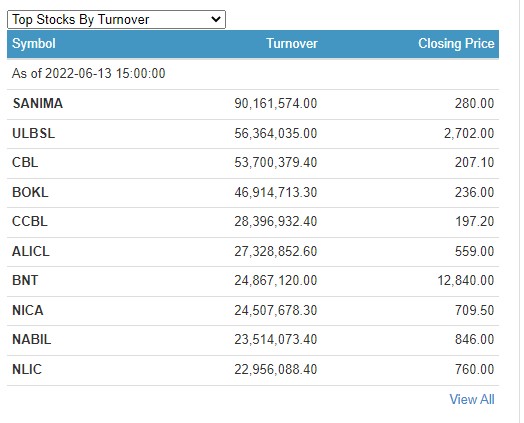
Task: Open the NABIL stock symbol
Action: point(32,339)
